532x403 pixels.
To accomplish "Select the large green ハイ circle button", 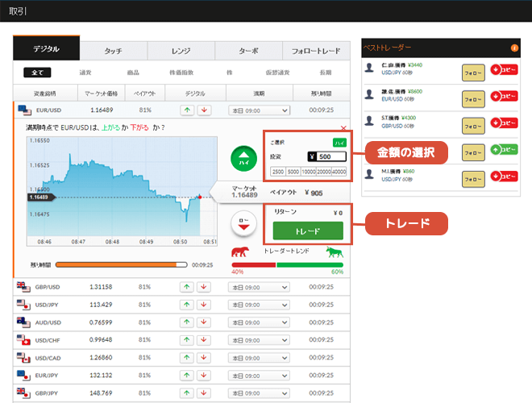I will 243,159.
